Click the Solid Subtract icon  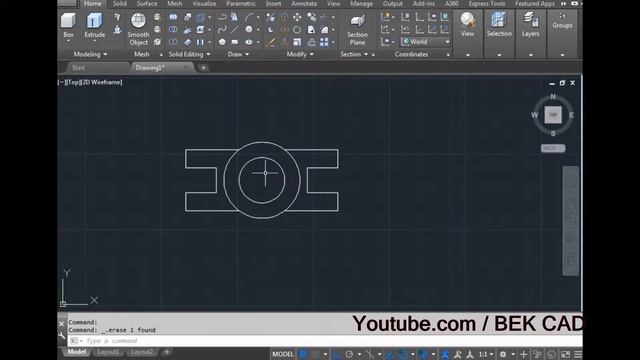pyautogui.click(x=173, y=29)
